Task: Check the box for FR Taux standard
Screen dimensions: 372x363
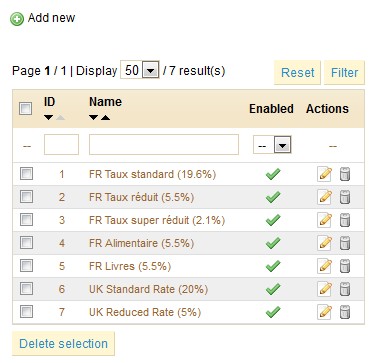Action: pos(26,174)
